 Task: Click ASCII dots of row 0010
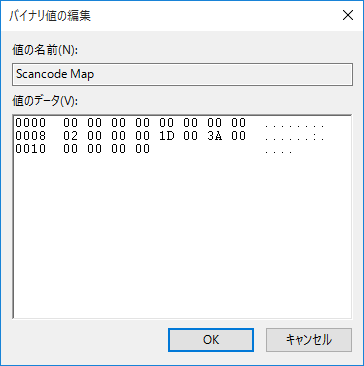[278, 152]
